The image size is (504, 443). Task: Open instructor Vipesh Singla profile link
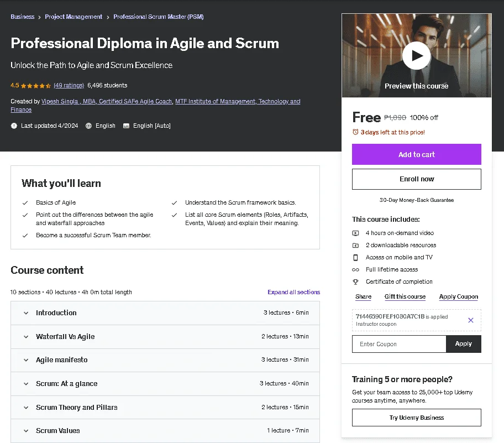pyautogui.click(x=107, y=101)
